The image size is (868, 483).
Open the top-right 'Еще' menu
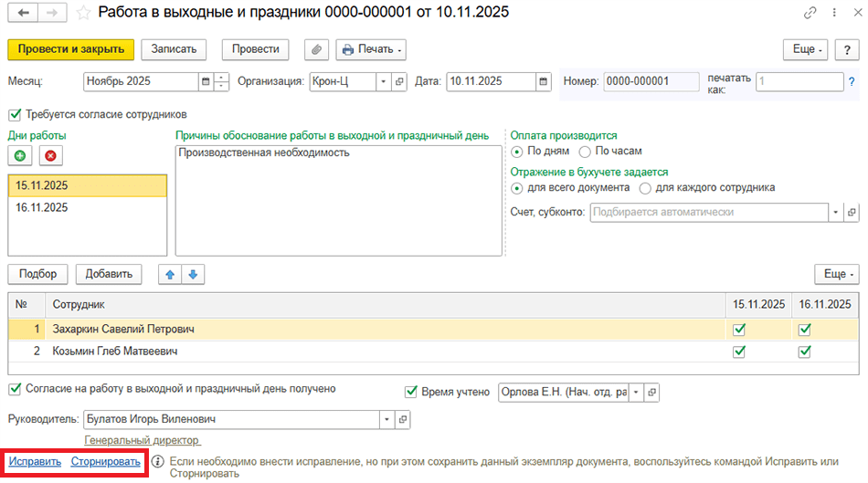coord(808,49)
